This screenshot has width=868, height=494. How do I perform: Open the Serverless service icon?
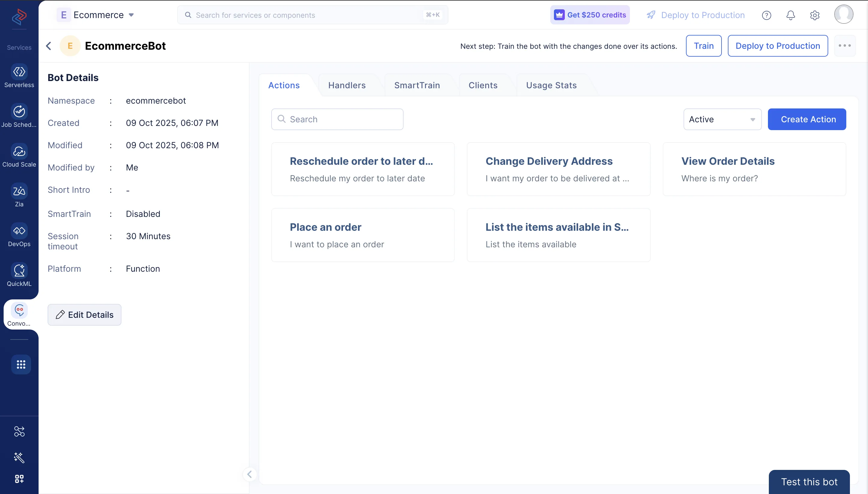coord(19,72)
